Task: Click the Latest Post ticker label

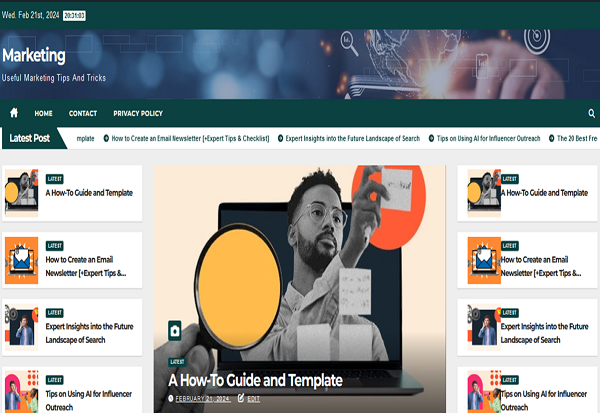Action: tap(29, 138)
